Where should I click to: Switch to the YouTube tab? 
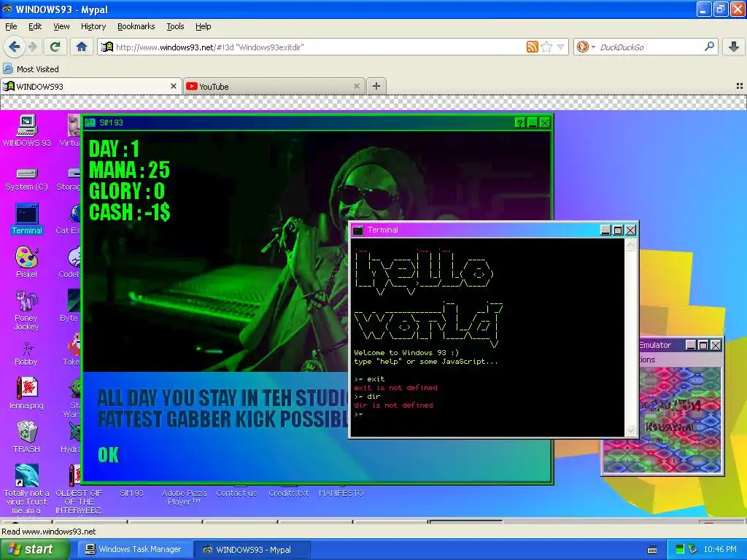[x=274, y=86]
